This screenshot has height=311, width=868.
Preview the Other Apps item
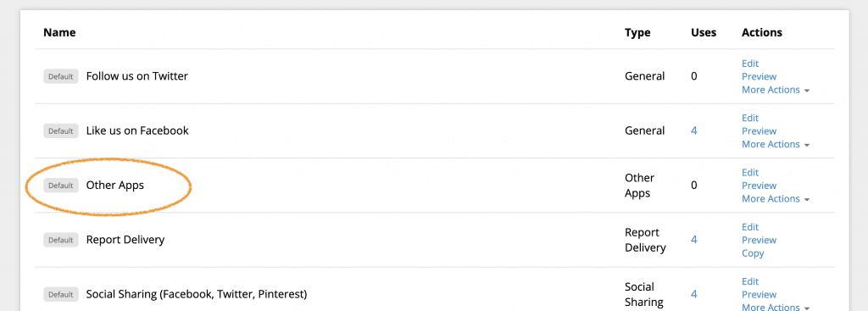click(x=759, y=186)
